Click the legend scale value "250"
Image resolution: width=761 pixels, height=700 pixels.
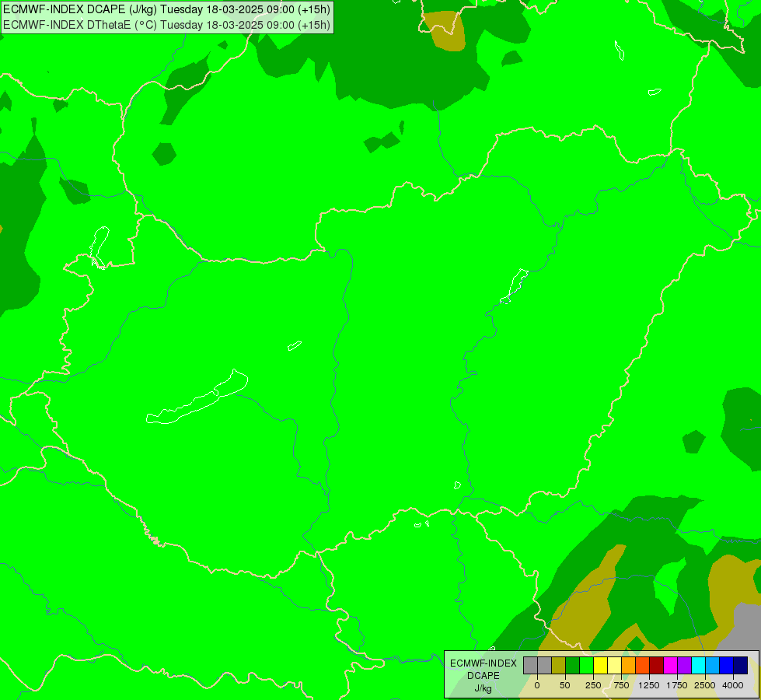[x=593, y=685]
